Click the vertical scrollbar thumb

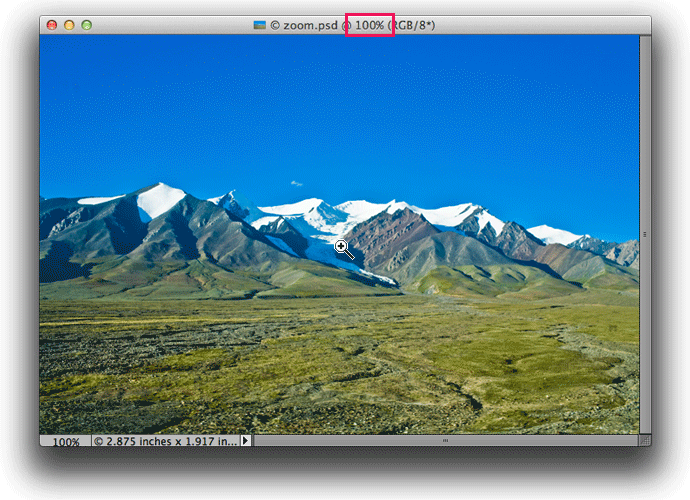[645, 235]
